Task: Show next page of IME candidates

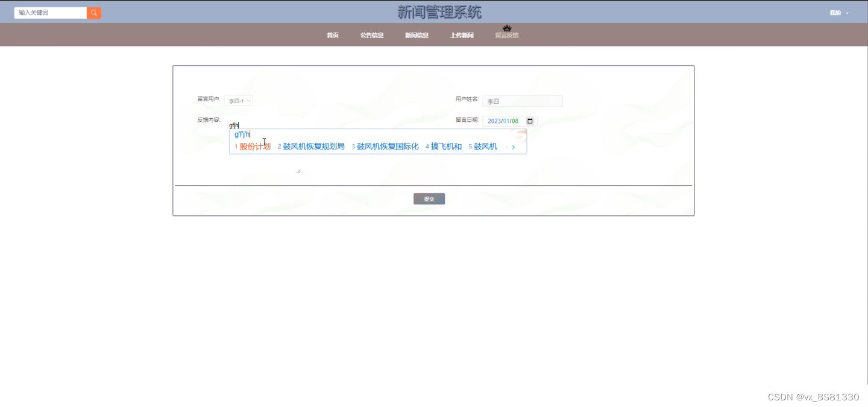Action: click(514, 147)
